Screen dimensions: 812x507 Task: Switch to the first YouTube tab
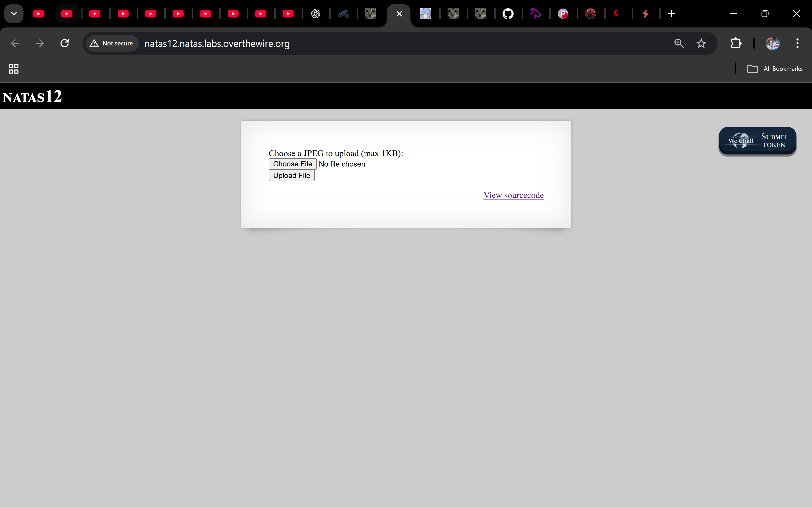tap(38, 14)
